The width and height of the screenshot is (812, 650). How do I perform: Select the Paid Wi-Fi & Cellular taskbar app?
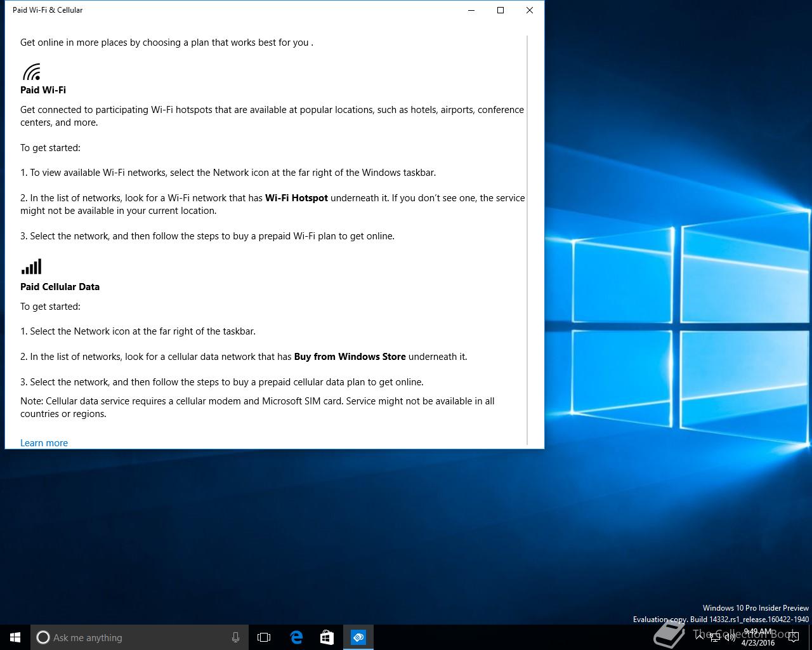tap(358, 637)
